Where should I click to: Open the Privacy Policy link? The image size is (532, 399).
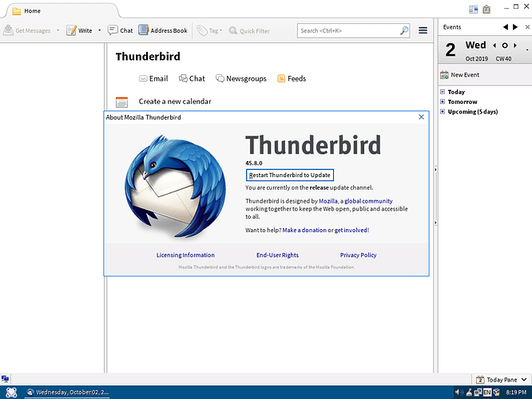[x=359, y=255]
